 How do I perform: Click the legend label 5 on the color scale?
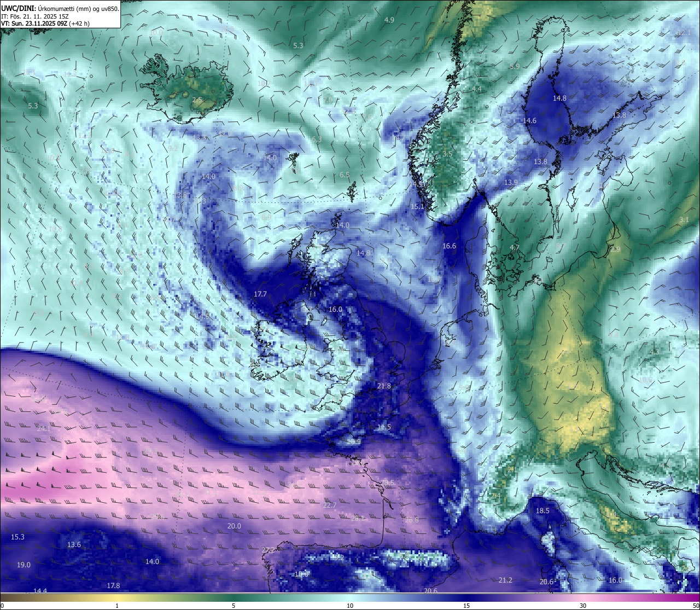pos(234,606)
